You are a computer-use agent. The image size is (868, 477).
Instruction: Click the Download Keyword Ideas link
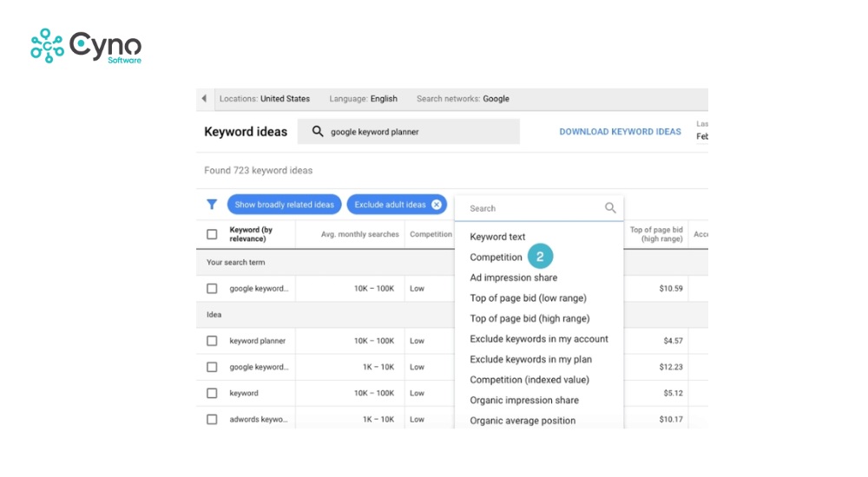tap(620, 132)
